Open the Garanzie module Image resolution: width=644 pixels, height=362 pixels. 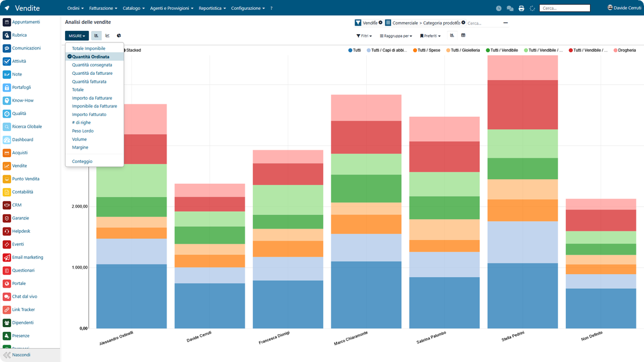point(16,218)
